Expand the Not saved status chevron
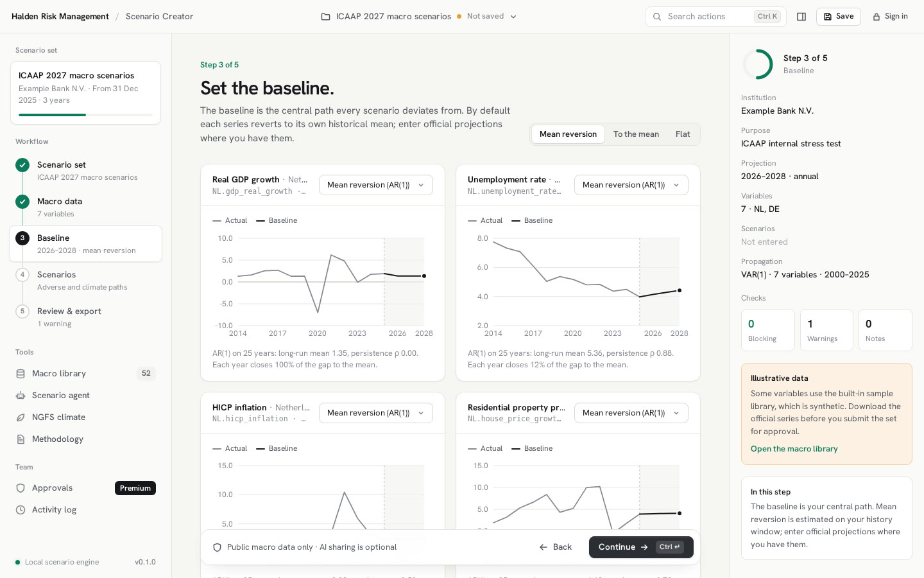 click(x=513, y=17)
